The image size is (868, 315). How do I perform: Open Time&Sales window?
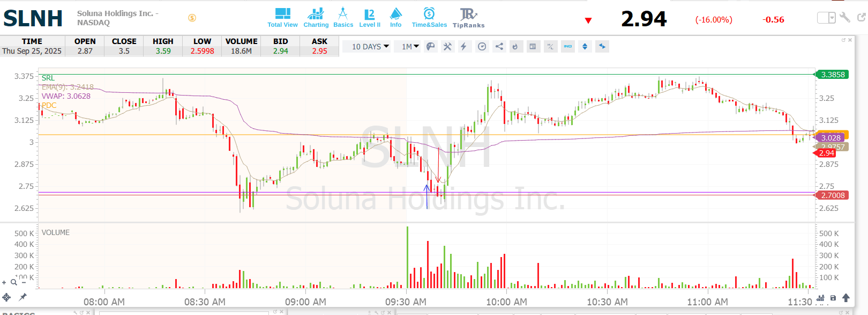tap(429, 18)
